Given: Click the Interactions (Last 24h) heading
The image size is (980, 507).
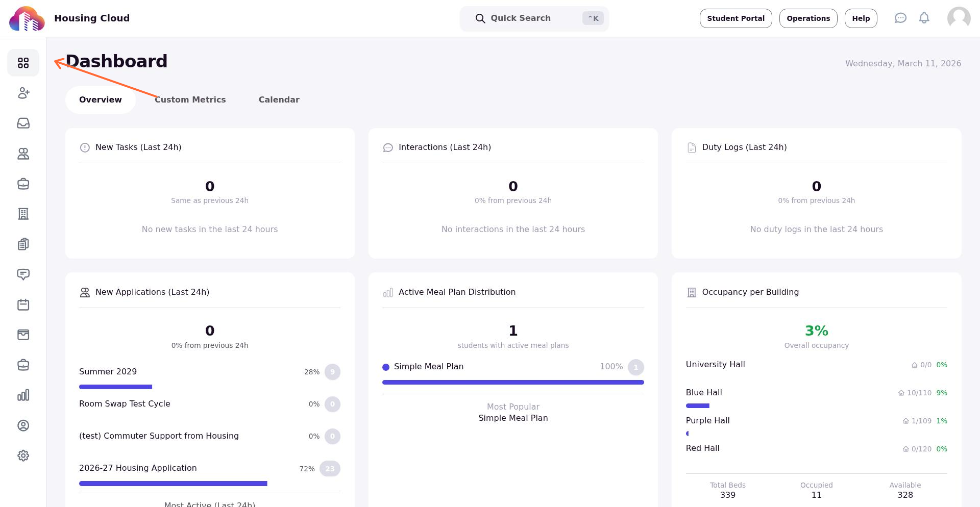Looking at the screenshot, I should click(445, 147).
